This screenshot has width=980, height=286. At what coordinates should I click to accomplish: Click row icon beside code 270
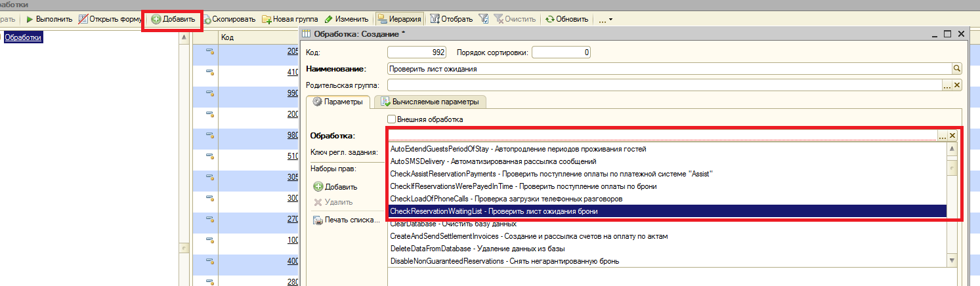[x=211, y=219]
